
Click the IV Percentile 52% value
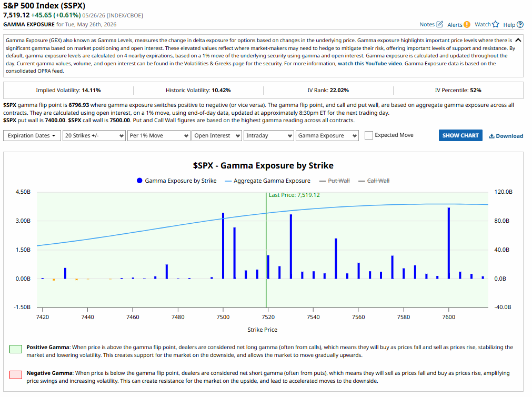(476, 91)
